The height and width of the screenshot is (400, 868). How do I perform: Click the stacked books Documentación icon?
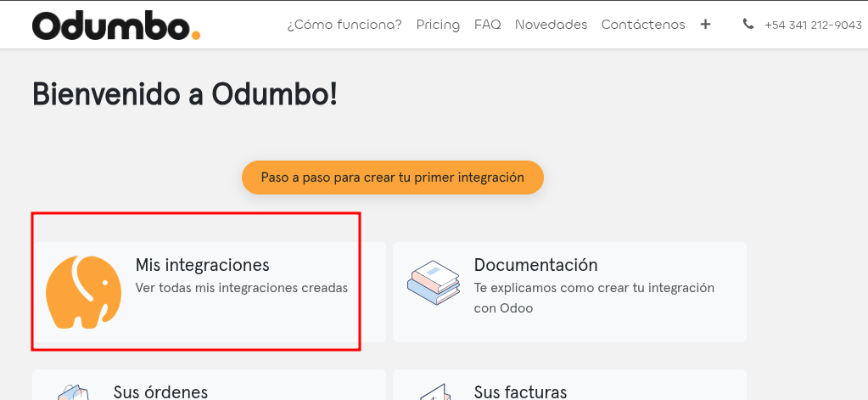tap(434, 282)
